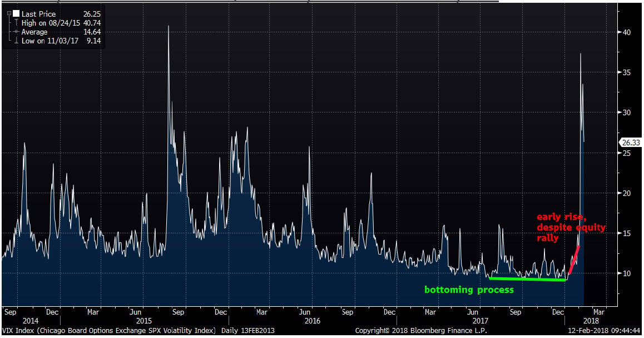Click the Bloomberg Finance copyright text
This screenshot has width=644, height=338.
coord(420,331)
